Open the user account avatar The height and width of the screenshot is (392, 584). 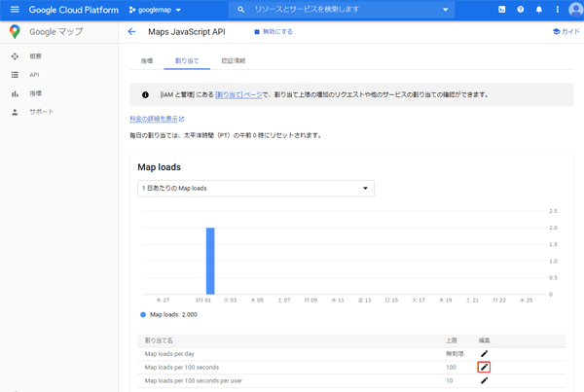pos(576,10)
